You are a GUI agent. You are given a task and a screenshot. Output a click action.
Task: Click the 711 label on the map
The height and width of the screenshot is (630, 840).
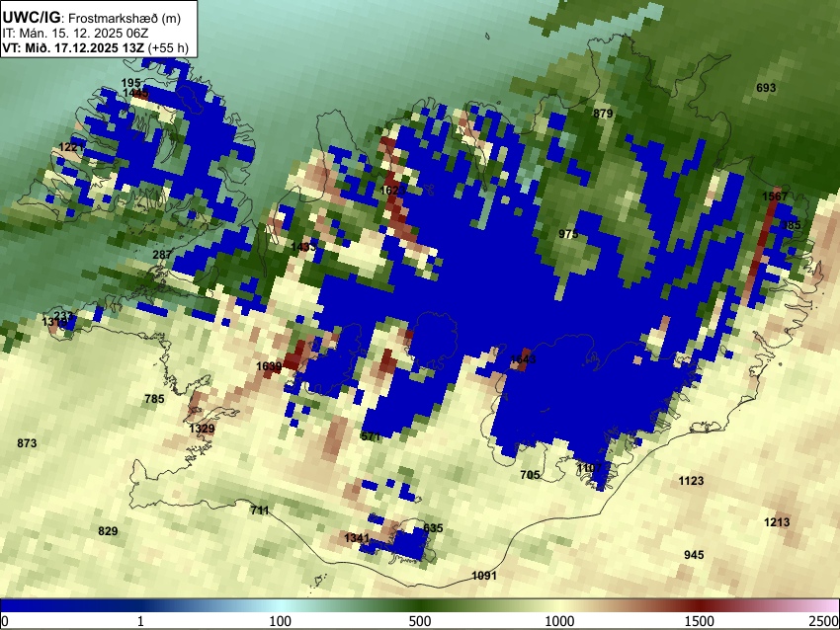[x=259, y=511]
